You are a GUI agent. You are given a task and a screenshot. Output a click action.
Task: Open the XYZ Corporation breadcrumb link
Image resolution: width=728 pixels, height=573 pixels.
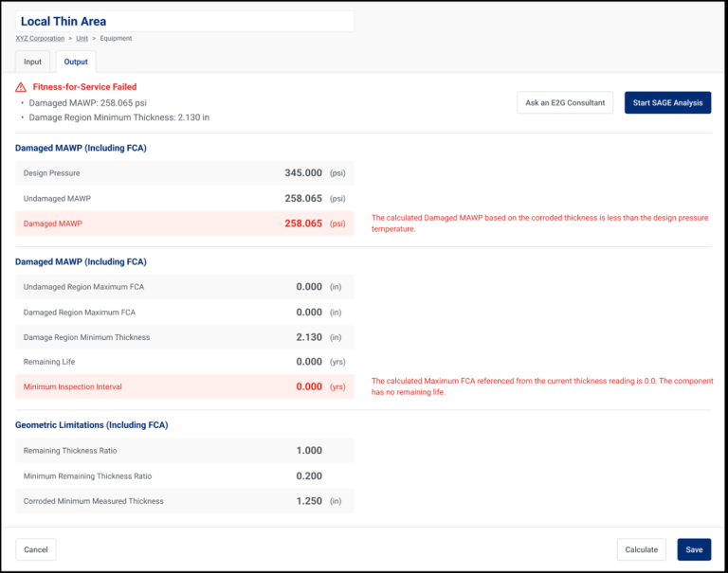pyautogui.click(x=40, y=39)
